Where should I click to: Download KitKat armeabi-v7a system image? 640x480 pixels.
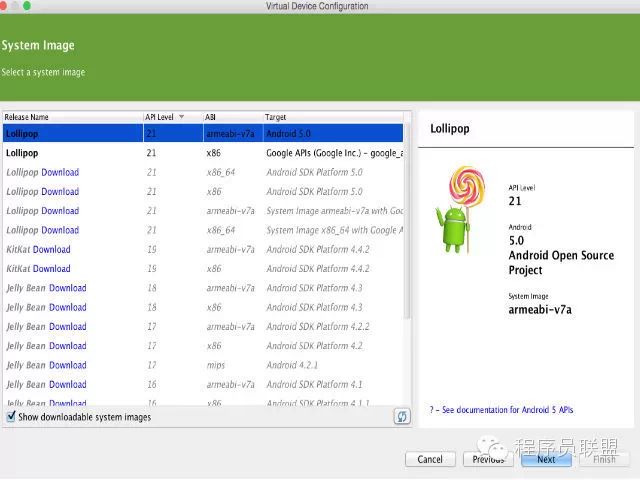coord(51,249)
